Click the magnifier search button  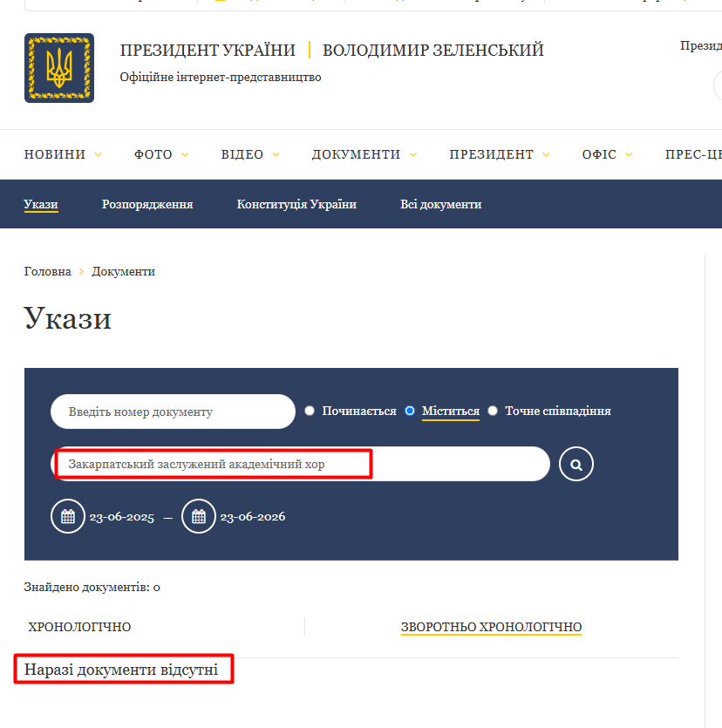pos(576,464)
